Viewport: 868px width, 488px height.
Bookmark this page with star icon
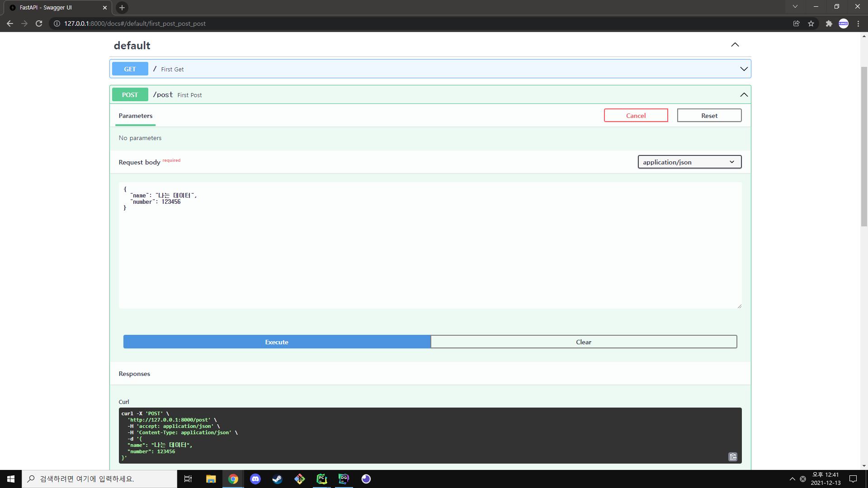[811, 23]
